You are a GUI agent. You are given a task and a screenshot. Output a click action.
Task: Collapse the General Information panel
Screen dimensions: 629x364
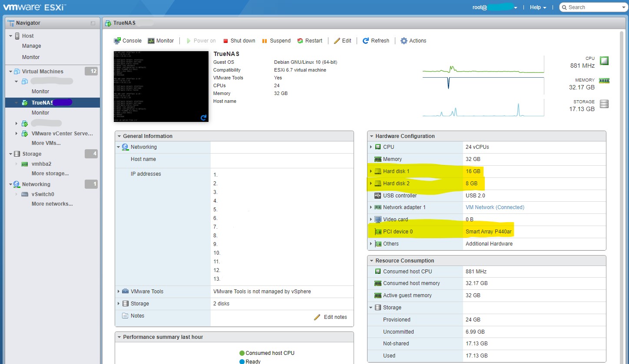coord(119,136)
